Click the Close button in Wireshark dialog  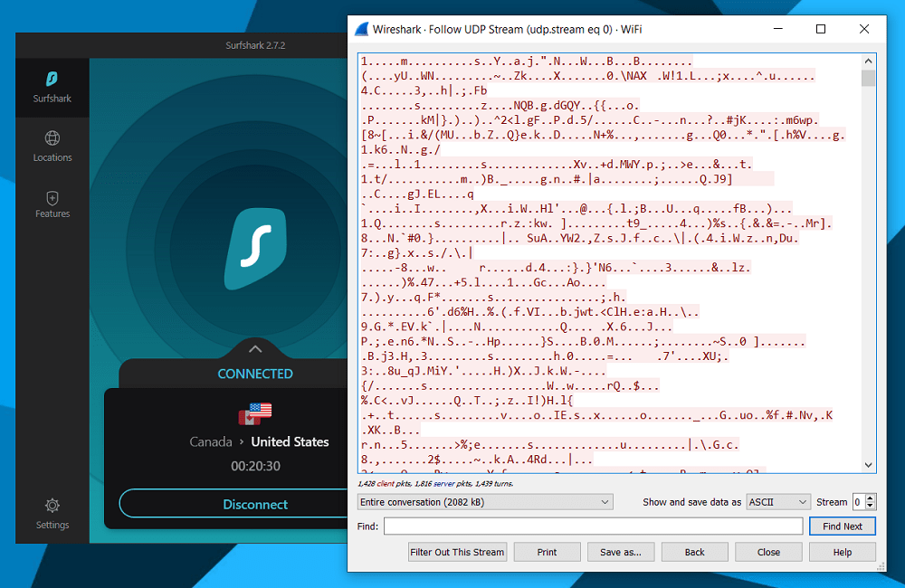pos(768,552)
